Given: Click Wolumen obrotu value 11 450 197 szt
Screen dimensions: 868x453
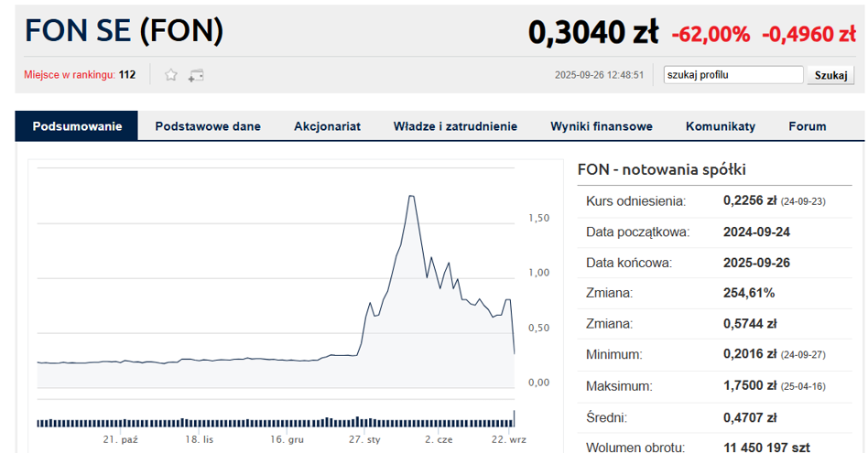Looking at the screenshot, I should point(766,447).
